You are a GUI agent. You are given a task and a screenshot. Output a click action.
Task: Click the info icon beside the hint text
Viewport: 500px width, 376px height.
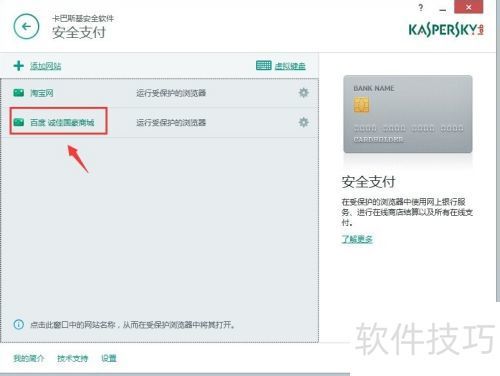[x=18, y=324]
